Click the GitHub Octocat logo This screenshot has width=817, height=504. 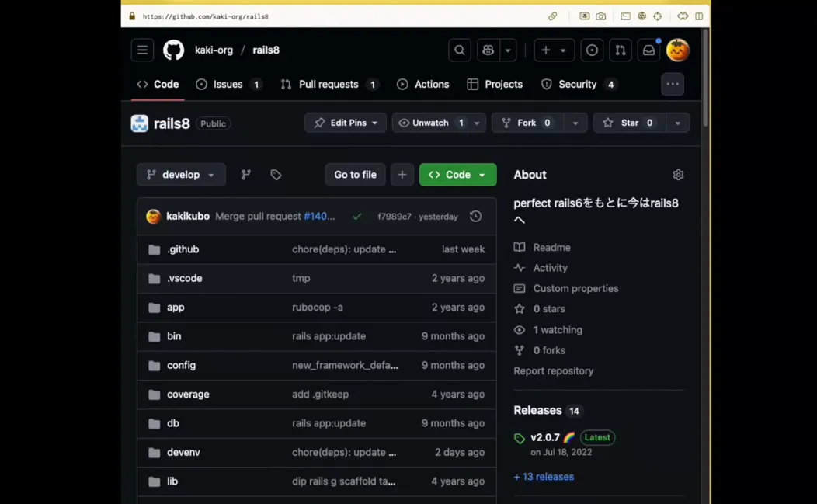173,50
